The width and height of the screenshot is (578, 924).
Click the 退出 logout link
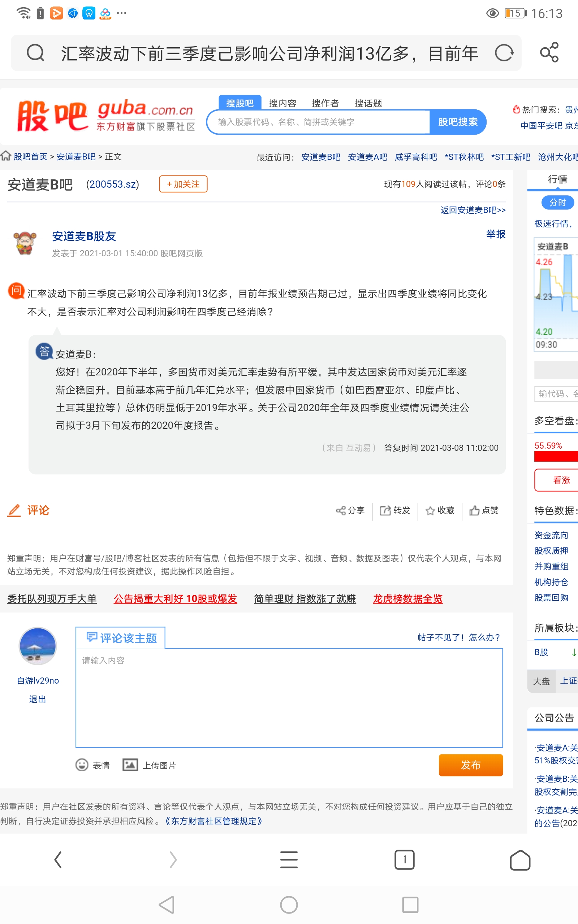point(38,699)
